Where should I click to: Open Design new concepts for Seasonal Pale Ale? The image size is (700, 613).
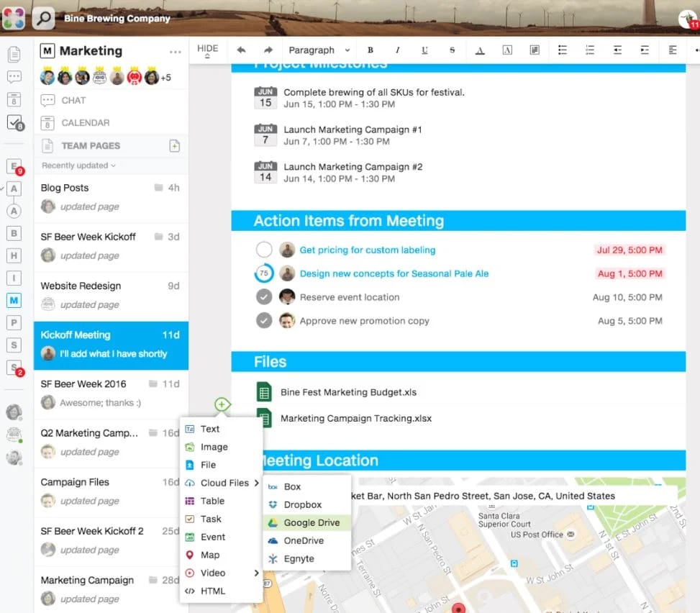(x=394, y=273)
